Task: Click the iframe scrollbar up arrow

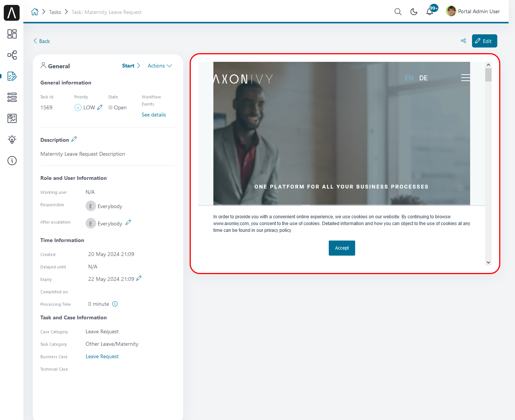Action: (488, 65)
